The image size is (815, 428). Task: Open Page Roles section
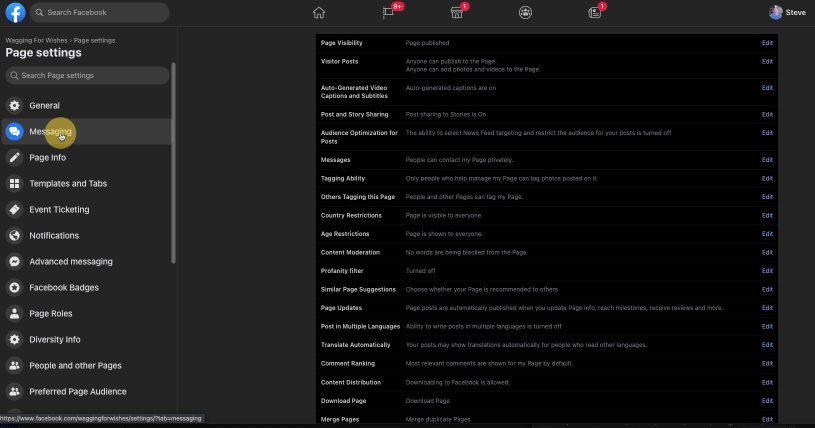click(86, 314)
